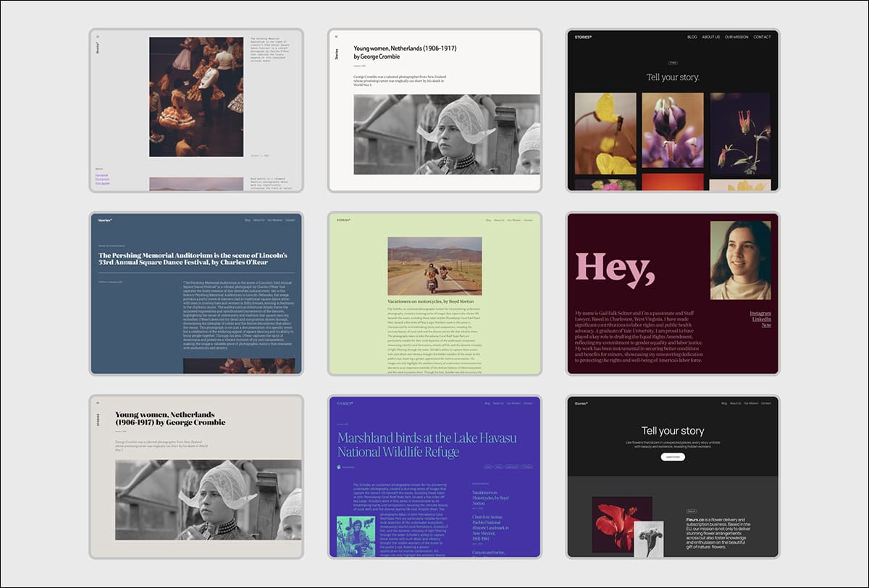
Task: Select OUR MISSION in the black flower template
Action: 736,37
